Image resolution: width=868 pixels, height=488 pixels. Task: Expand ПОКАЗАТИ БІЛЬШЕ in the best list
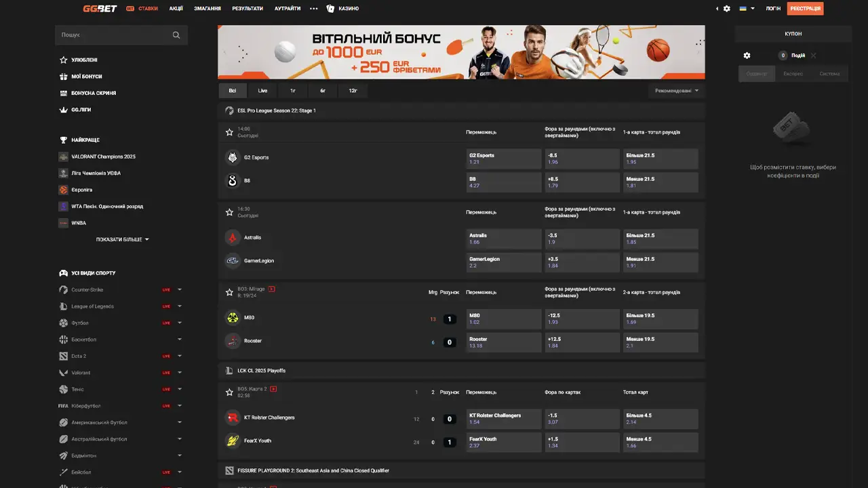[x=122, y=239]
